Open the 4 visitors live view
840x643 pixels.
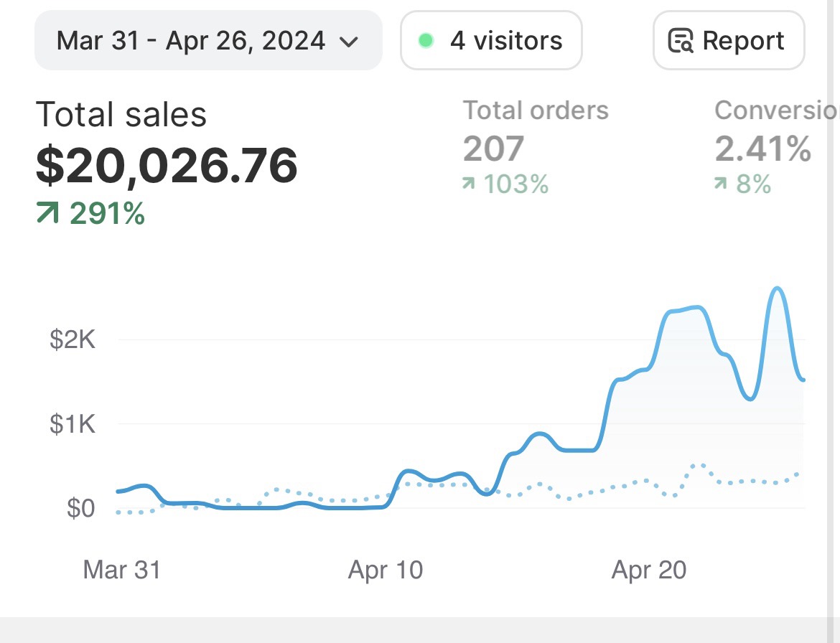tap(491, 40)
